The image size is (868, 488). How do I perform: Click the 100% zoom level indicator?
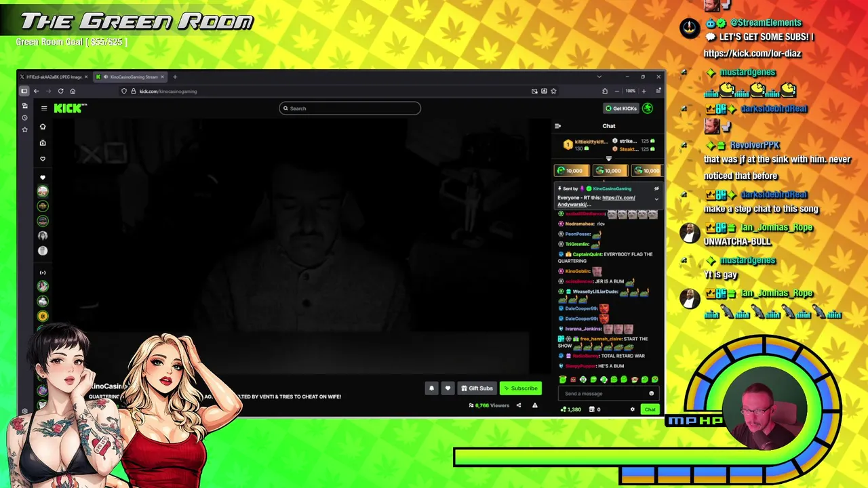point(631,91)
